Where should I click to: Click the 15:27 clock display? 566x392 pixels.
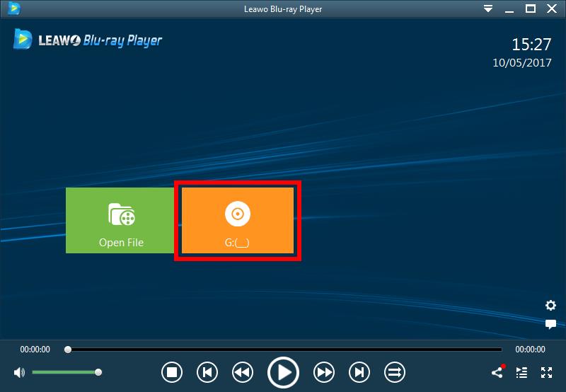(x=531, y=45)
